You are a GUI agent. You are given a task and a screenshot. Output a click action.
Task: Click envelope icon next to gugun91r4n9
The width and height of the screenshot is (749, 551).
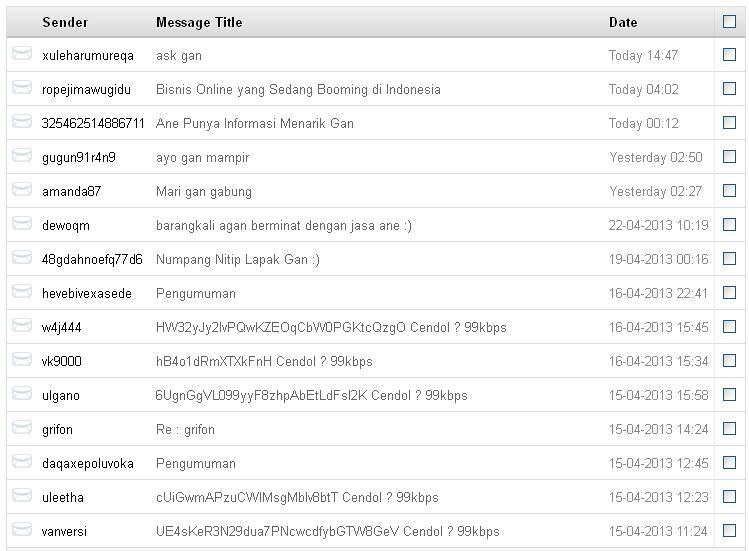pyautogui.click(x=21, y=156)
